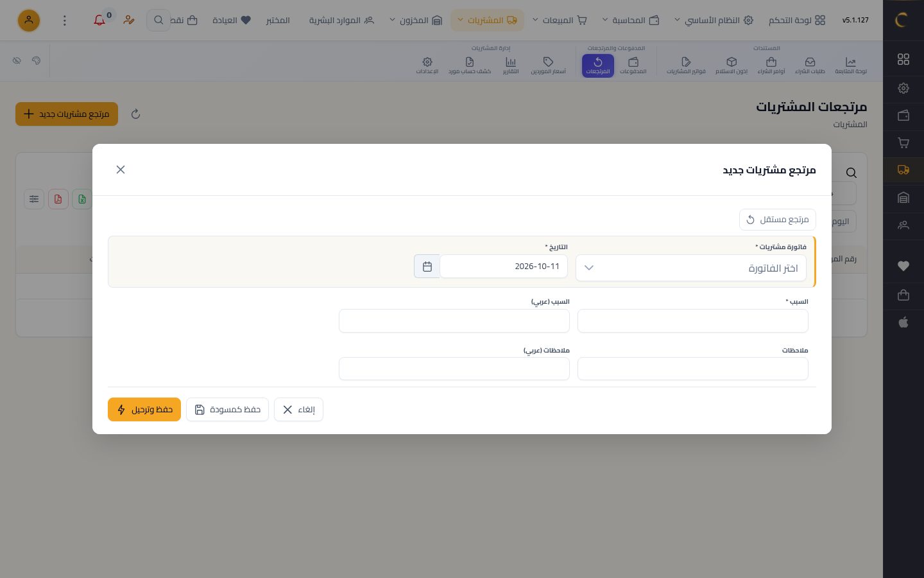Toggle the eye-slash visibility icon in toolbar
924x578 pixels.
17,60
